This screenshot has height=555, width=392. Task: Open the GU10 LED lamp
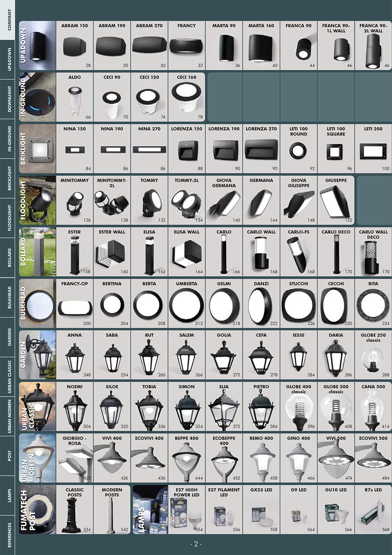336,510
